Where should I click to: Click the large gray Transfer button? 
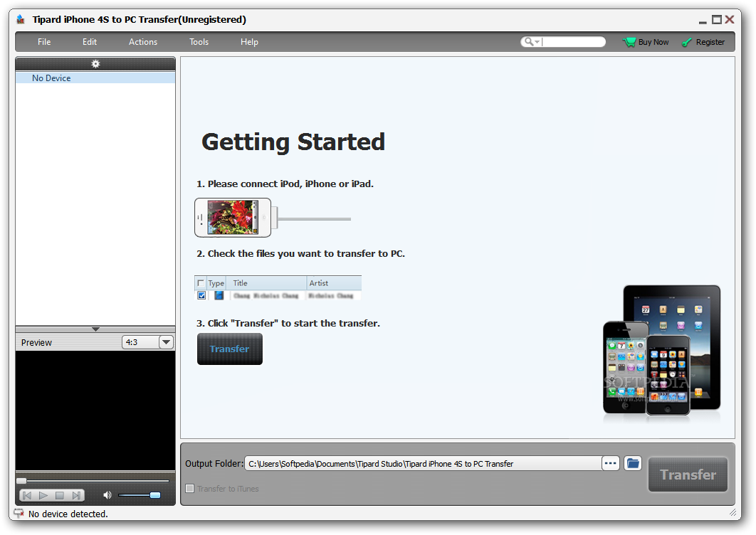pos(688,475)
